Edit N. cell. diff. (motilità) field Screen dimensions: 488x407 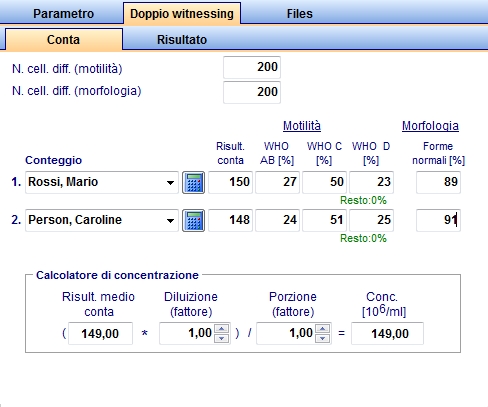252,68
